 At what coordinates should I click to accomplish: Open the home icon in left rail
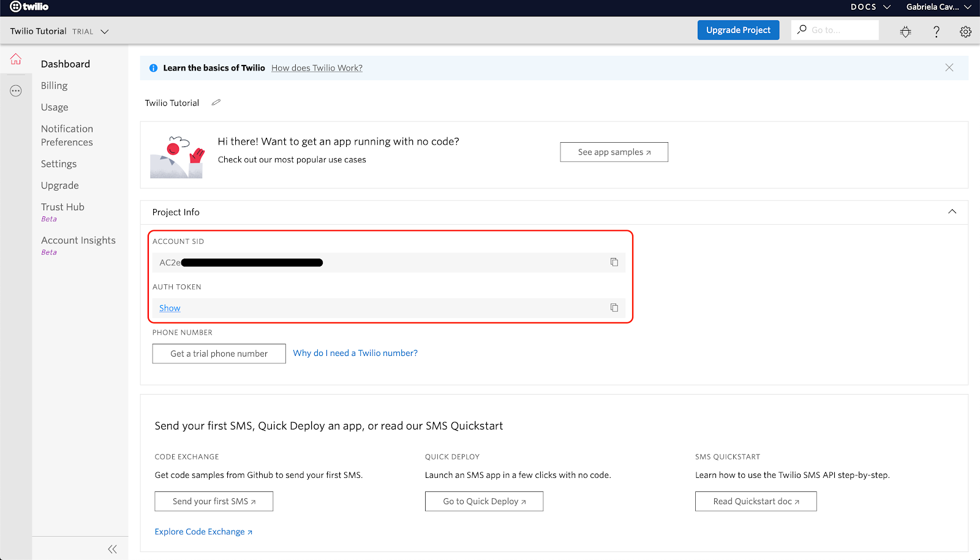(16, 59)
